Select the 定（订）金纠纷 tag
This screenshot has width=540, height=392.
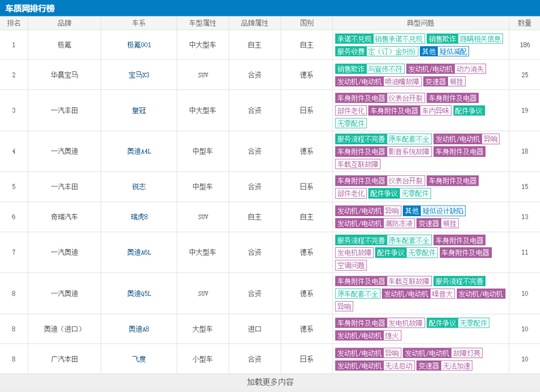coord(392,52)
